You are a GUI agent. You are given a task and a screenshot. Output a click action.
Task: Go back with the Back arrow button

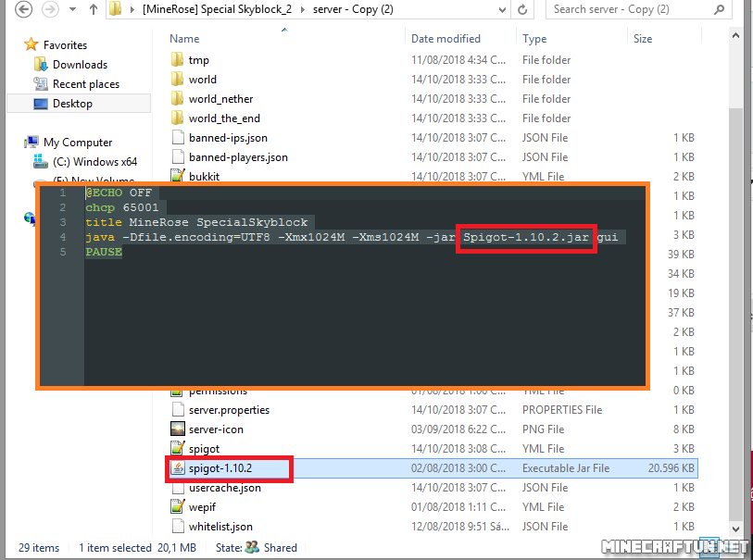[23, 9]
